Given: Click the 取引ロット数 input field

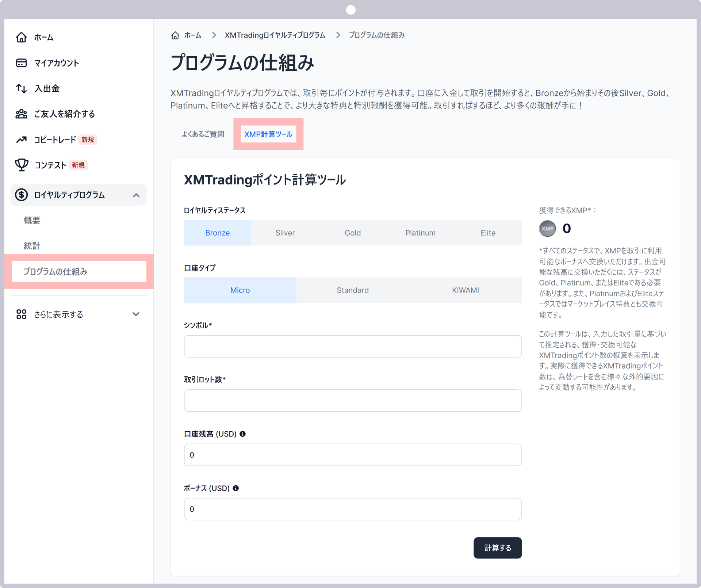Looking at the screenshot, I should coord(353,400).
